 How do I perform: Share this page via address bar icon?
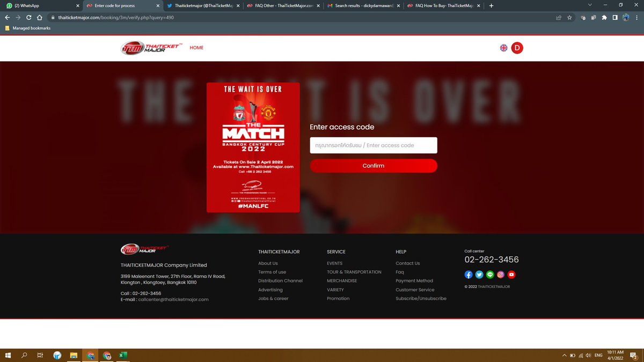point(559,17)
